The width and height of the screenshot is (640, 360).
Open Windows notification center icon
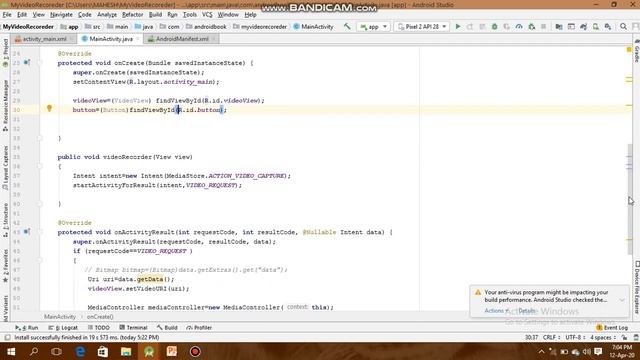click(598, 351)
